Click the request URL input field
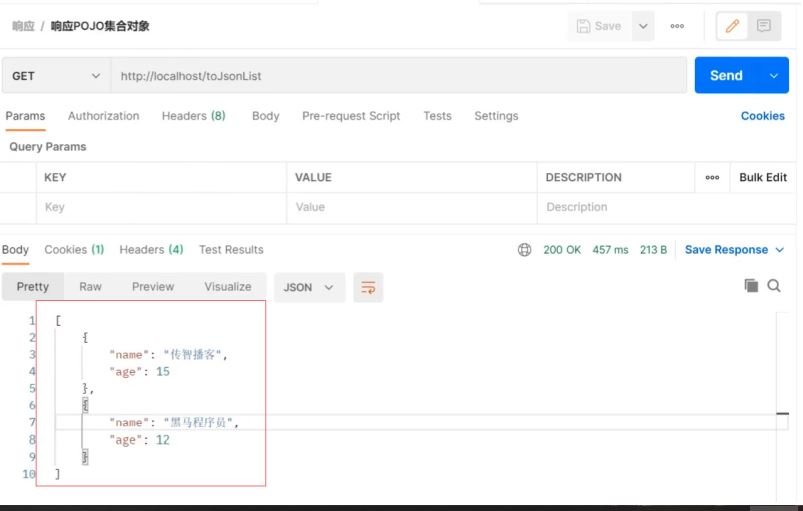This screenshot has width=803, height=511. pyautogui.click(x=400, y=76)
